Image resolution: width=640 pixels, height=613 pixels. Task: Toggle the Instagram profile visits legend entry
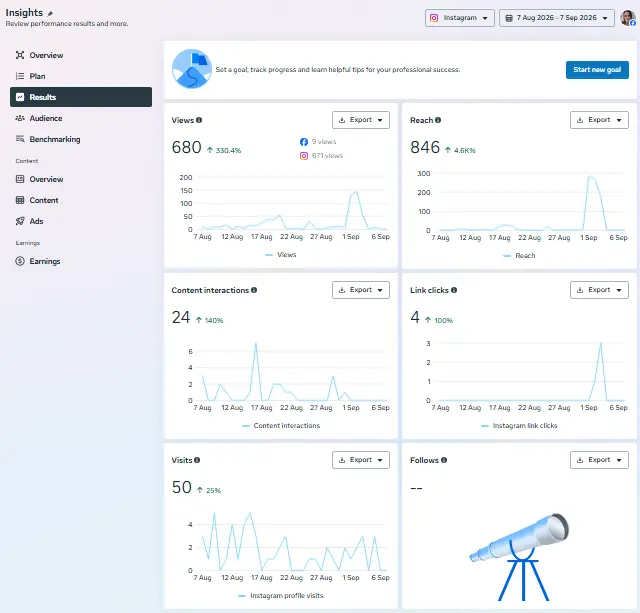click(280, 595)
